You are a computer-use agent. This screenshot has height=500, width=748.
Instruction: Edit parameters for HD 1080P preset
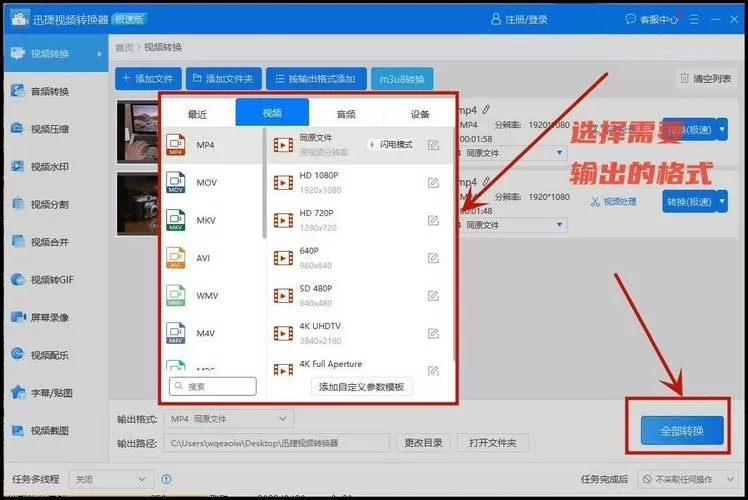click(x=433, y=183)
